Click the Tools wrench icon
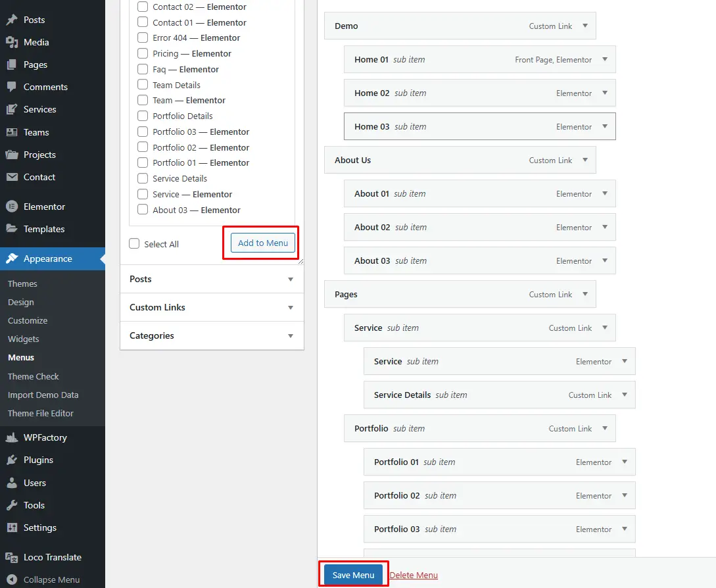This screenshot has height=588, width=716. (12, 505)
